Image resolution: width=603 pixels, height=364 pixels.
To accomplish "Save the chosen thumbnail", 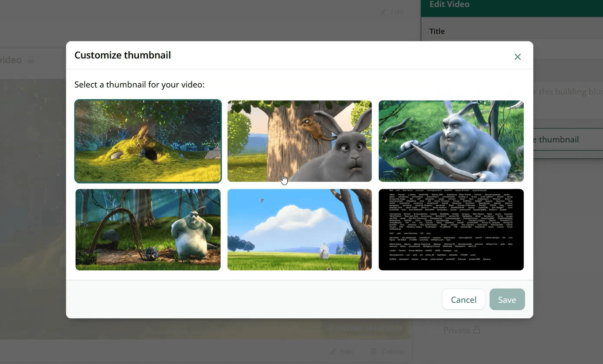I will [507, 299].
